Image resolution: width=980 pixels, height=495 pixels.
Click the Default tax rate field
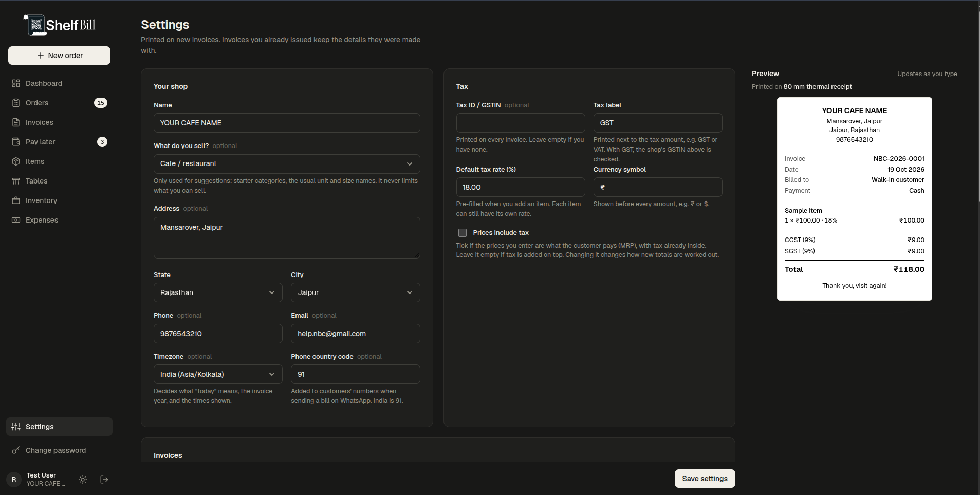pos(521,187)
